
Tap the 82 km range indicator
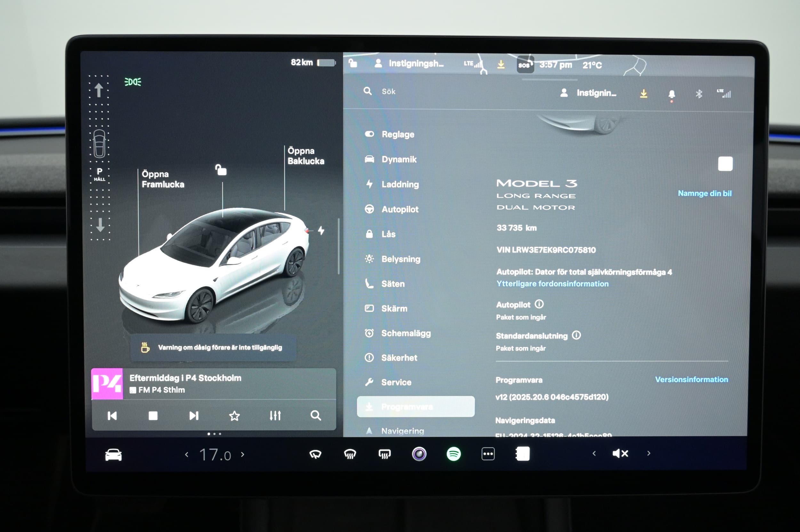(313, 62)
